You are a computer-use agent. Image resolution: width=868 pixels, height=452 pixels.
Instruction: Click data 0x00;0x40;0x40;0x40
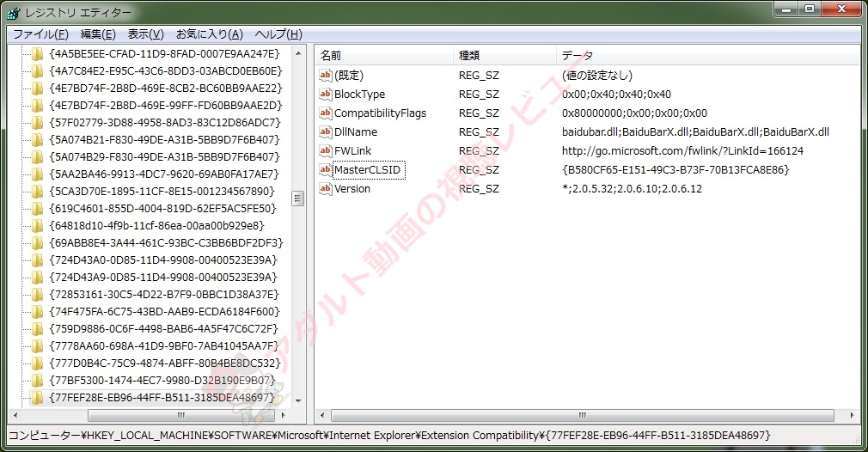(616, 94)
